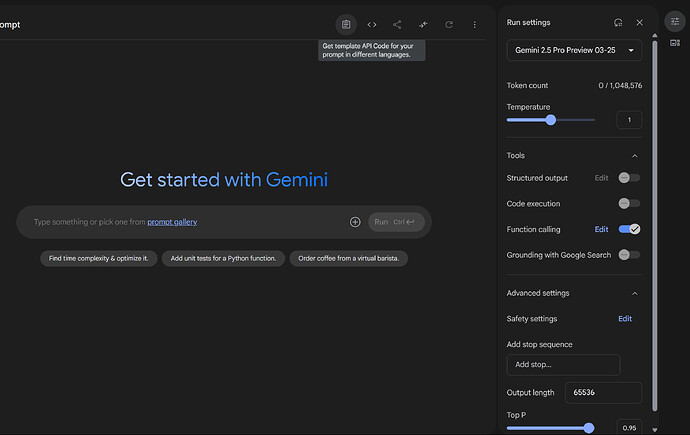Screen dimensions: 690x435
Task: Click the compare mode sparkle icon
Action: [x=423, y=25]
